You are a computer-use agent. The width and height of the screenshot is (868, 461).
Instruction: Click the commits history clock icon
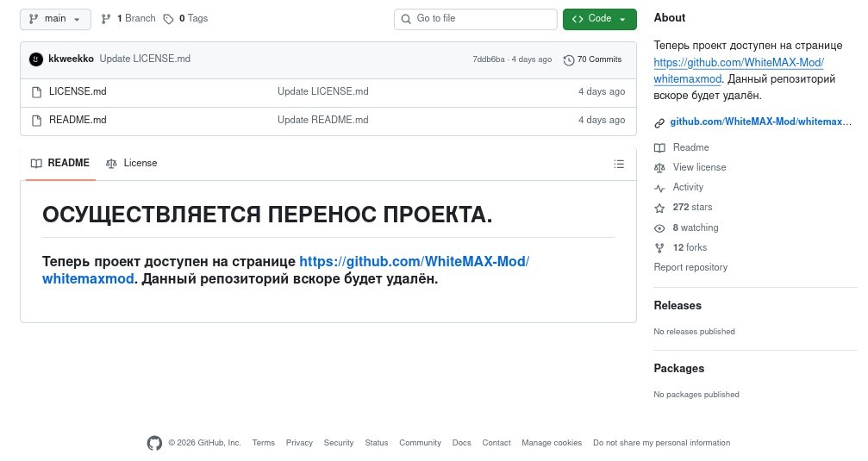coord(569,60)
